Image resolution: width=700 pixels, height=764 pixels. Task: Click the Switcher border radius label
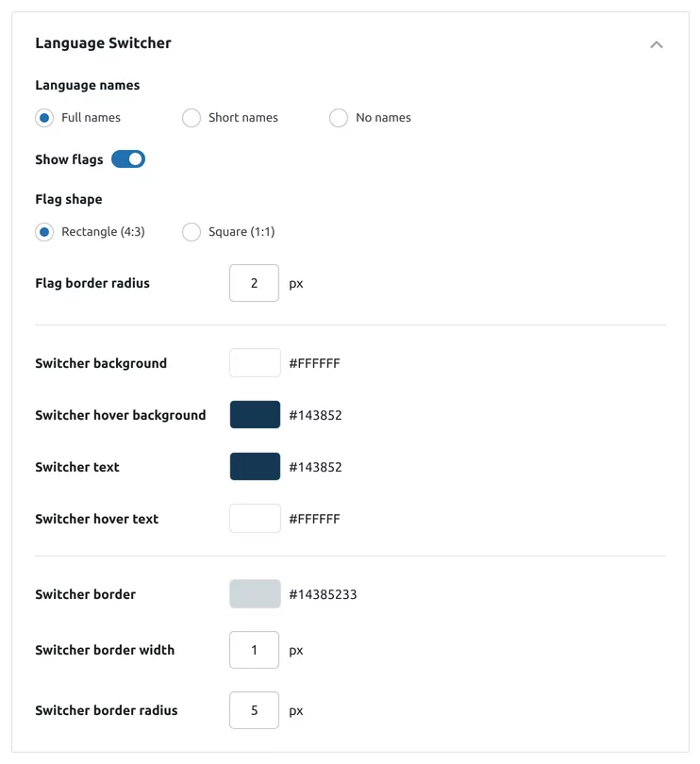[x=107, y=710]
